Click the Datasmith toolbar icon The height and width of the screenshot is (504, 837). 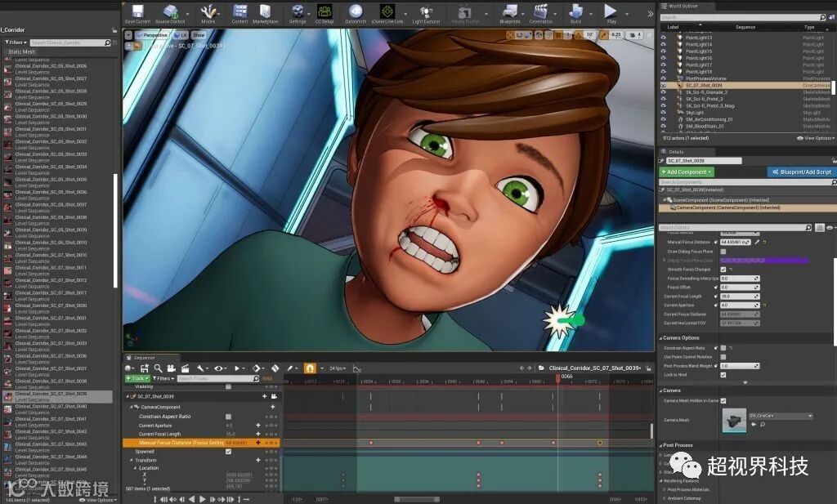(356, 12)
